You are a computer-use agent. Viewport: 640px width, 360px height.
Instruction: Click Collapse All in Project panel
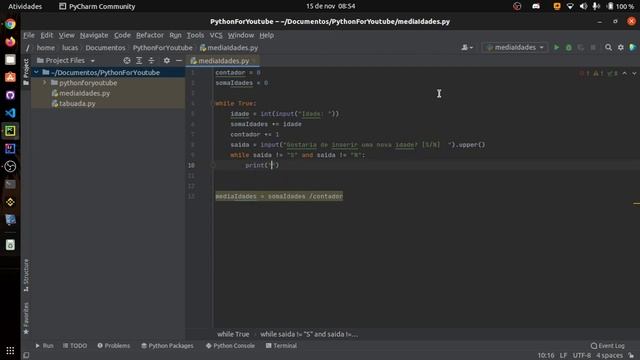(x=151, y=60)
